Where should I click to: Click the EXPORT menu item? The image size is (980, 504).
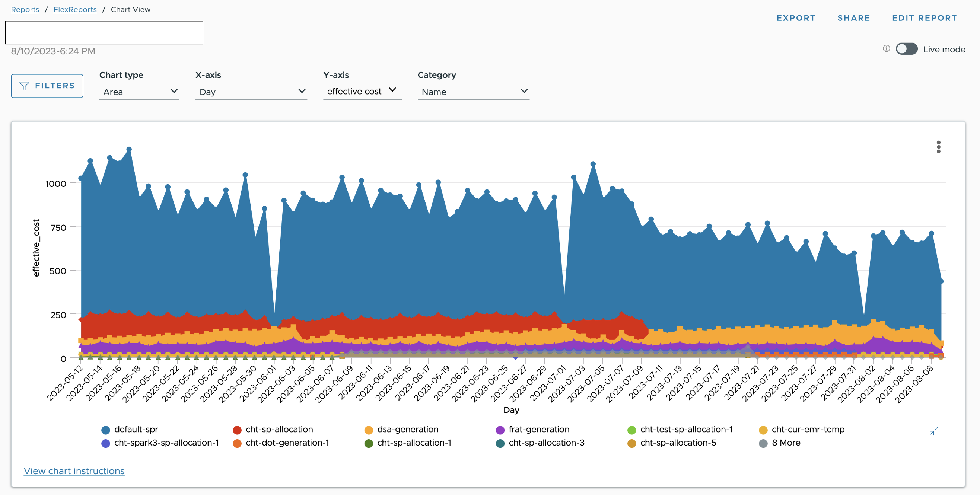point(796,18)
